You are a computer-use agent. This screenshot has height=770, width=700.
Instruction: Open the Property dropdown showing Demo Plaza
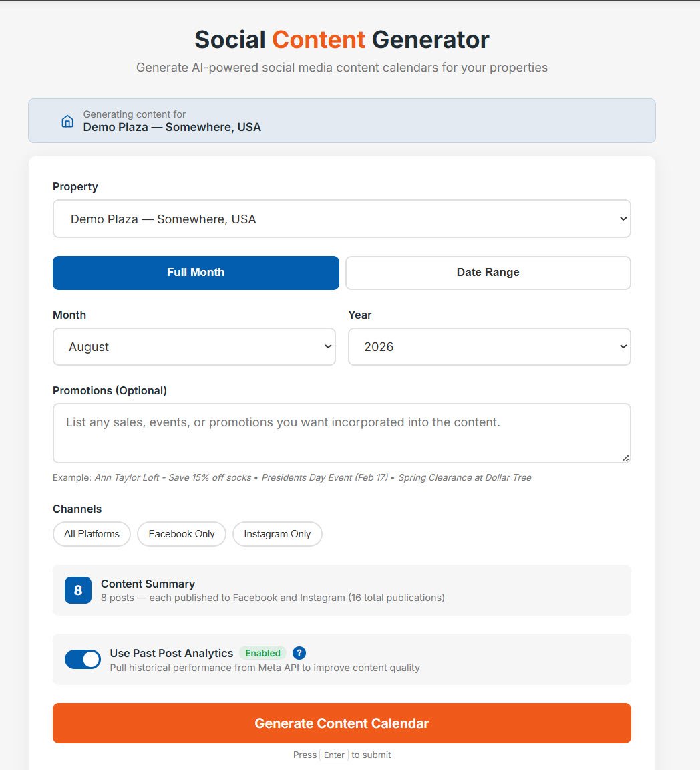[342, 219]
